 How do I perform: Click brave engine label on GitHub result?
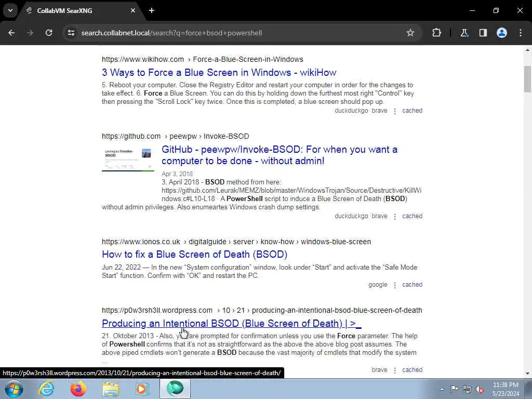(379, 216)
